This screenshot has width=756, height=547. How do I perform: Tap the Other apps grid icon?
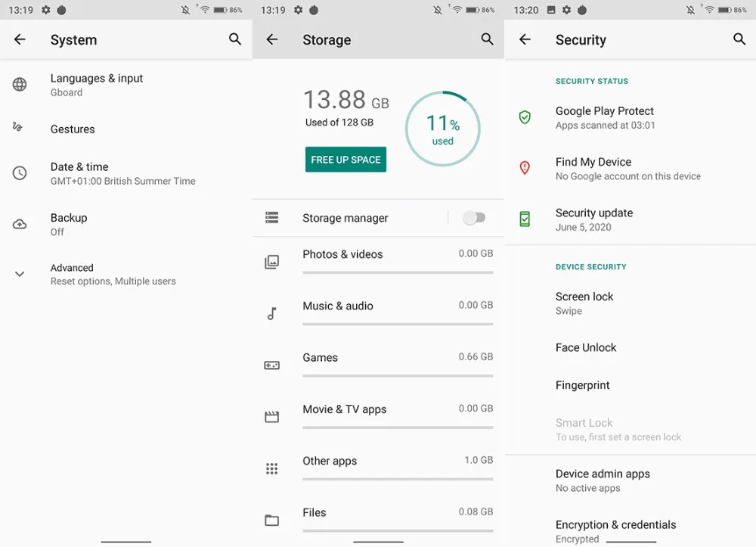point(272,468)
